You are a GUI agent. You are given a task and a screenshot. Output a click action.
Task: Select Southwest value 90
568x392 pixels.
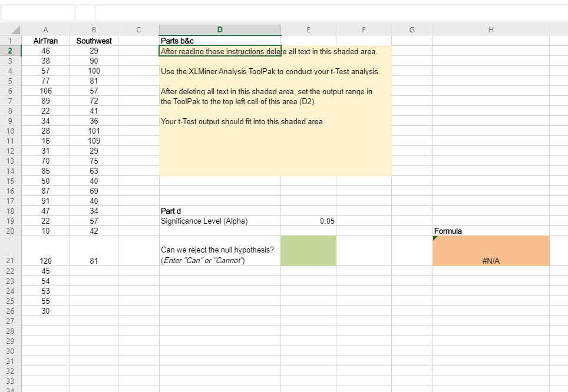[94, 61]
